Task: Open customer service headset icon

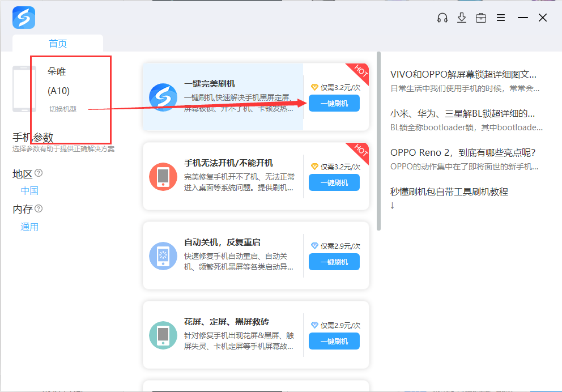Action: pos(442,18)
